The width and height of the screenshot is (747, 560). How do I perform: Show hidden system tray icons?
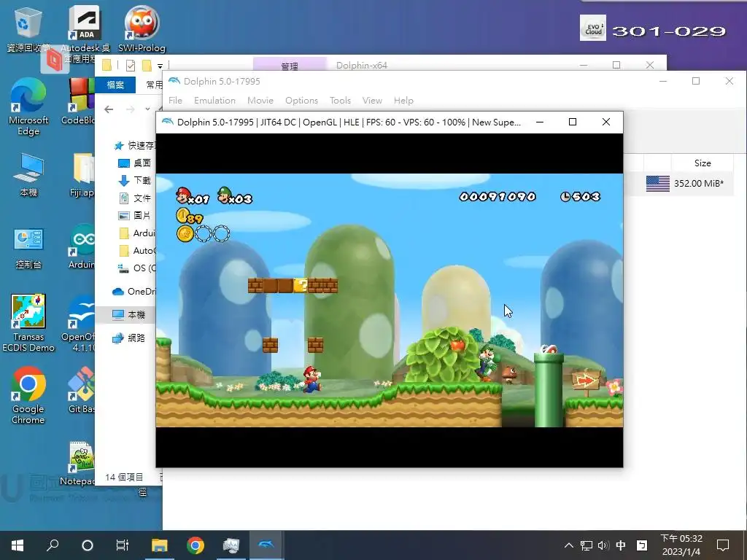click(569, 545)
